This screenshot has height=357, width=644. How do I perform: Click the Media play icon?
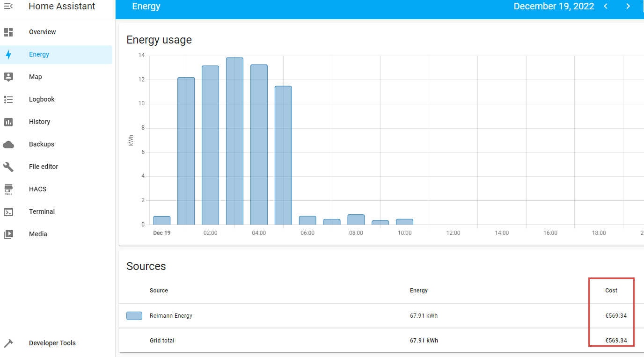(x=8, y=234)
